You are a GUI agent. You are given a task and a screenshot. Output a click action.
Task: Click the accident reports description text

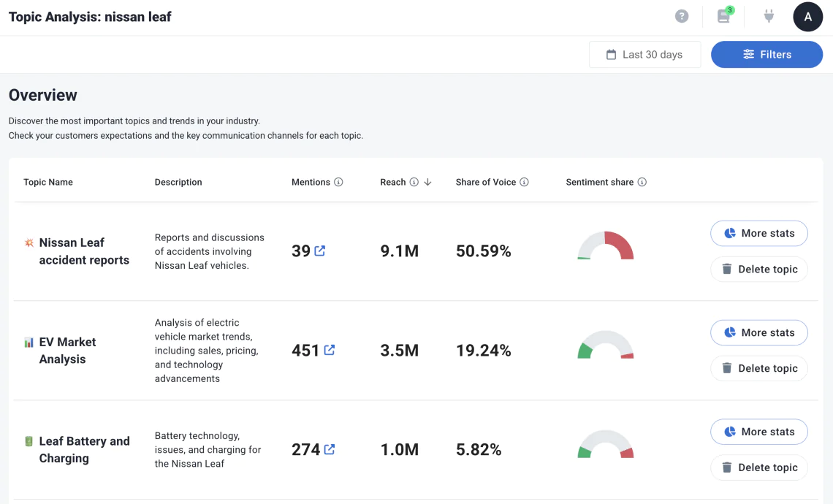(209, 251)
